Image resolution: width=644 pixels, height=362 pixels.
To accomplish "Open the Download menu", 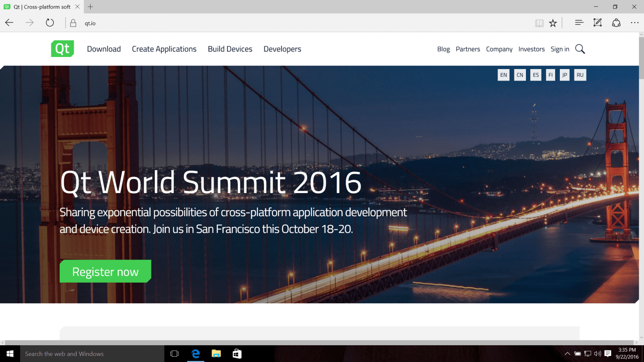I will point(104,49).
